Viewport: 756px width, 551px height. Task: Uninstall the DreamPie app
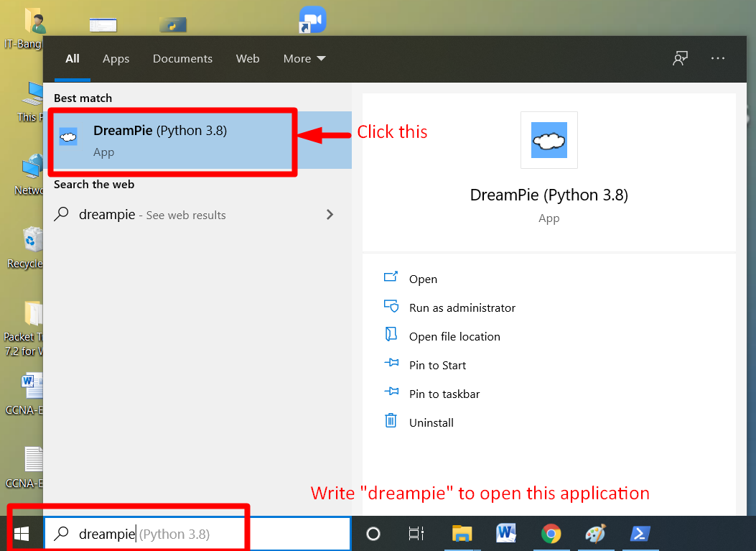(x=431, y=422)
